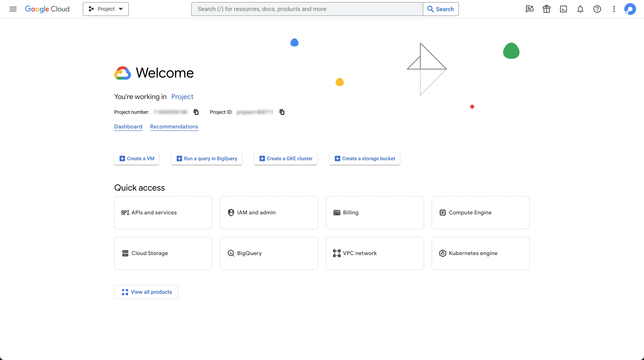This screenshot has height=360, width=644.
Task: Open the Recommendations tab link
Action: (x=174, y=126)
